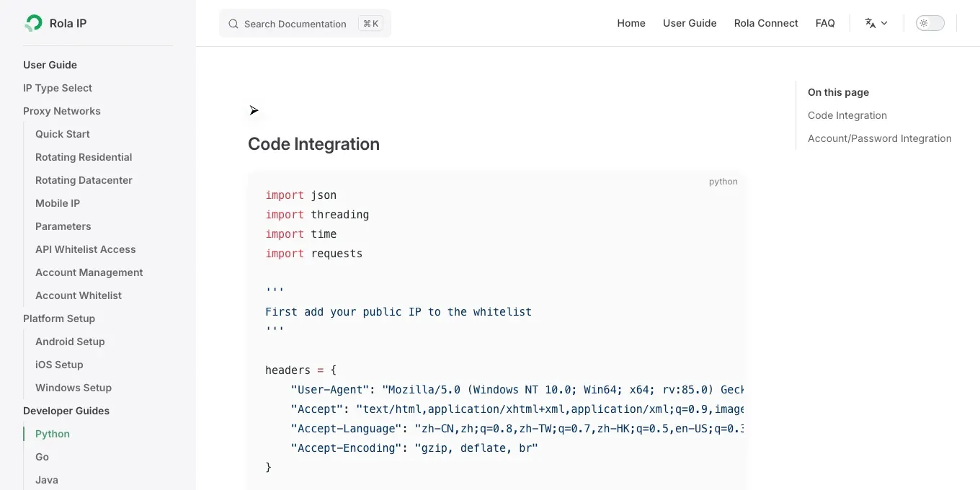
Task: Open User Guide in the top navigation
Action: click(x=690, y=23)
